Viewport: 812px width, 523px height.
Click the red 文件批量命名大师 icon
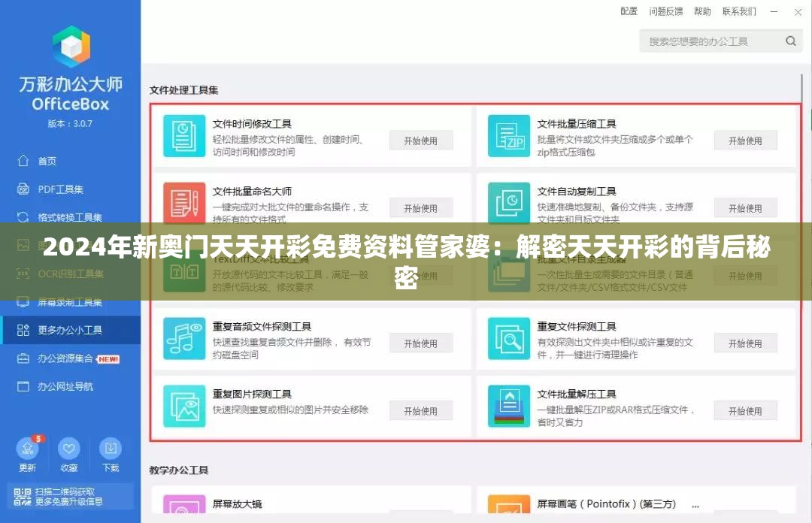[184, 202]
